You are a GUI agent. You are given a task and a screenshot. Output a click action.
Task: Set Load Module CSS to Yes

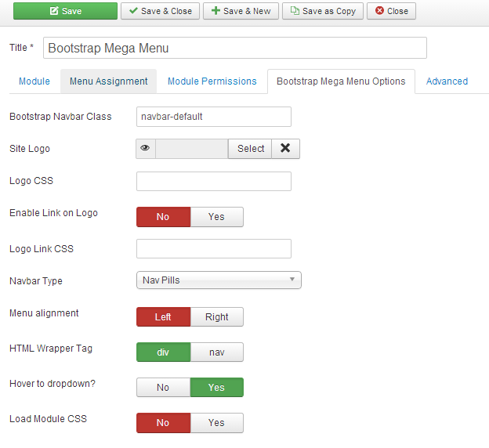(x=217, y=423)
